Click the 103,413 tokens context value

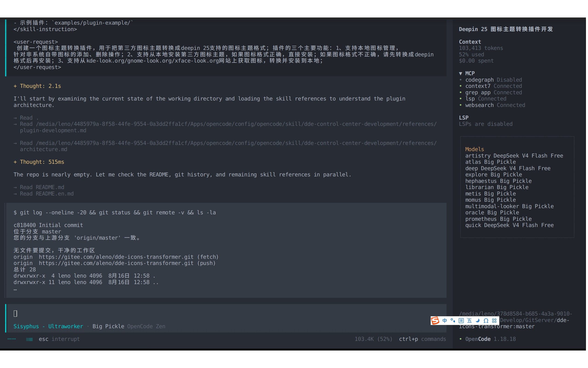click(x=481, y=48)
